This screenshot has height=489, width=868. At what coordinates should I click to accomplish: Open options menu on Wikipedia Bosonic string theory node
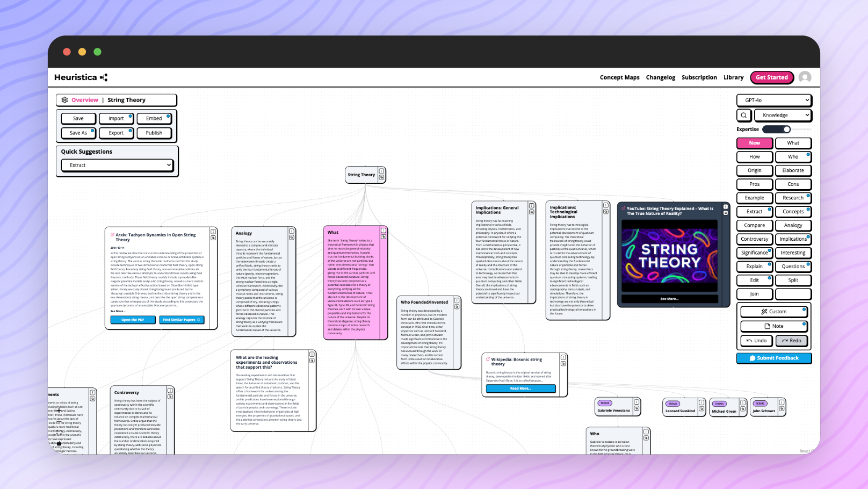(x=563, y=357)
